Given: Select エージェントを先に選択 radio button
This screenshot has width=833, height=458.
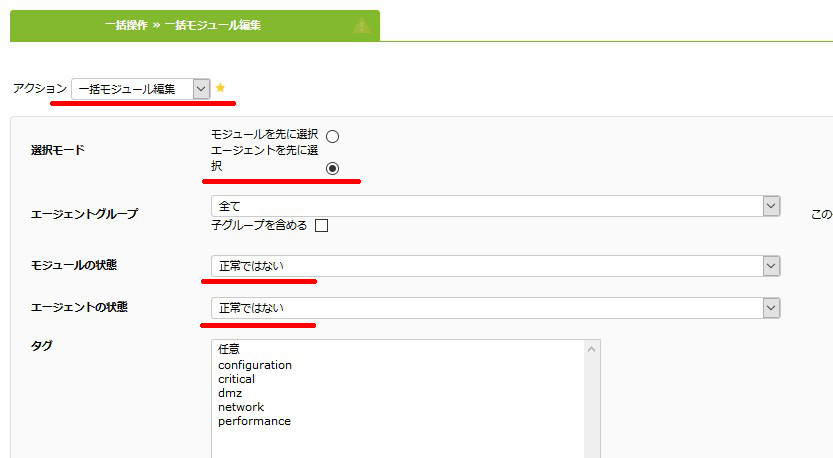Looking at the screenshot, I should point(333,168).
